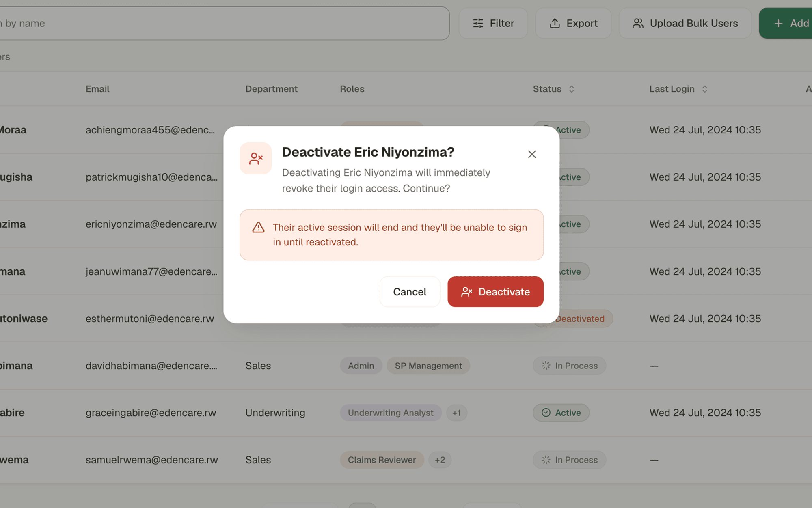812x508 pixels.
Task: Click the green Add button
Action: point(786,23)
